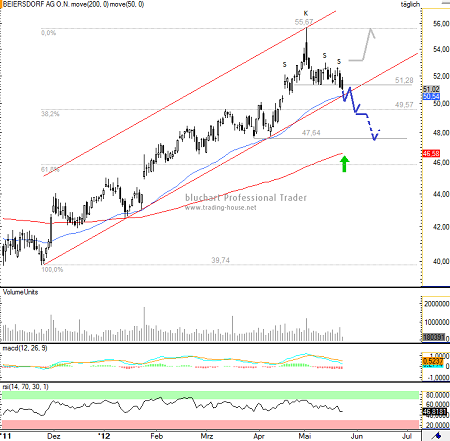This screenshot has height=441, width=450.
Task: Click the Mrz month label on time axis
Action: 207,436
